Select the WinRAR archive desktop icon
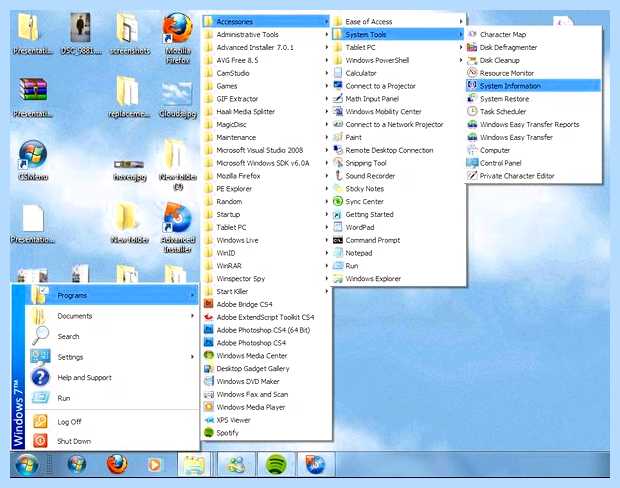Screen dimensions: 620x488 click(33, 98)
